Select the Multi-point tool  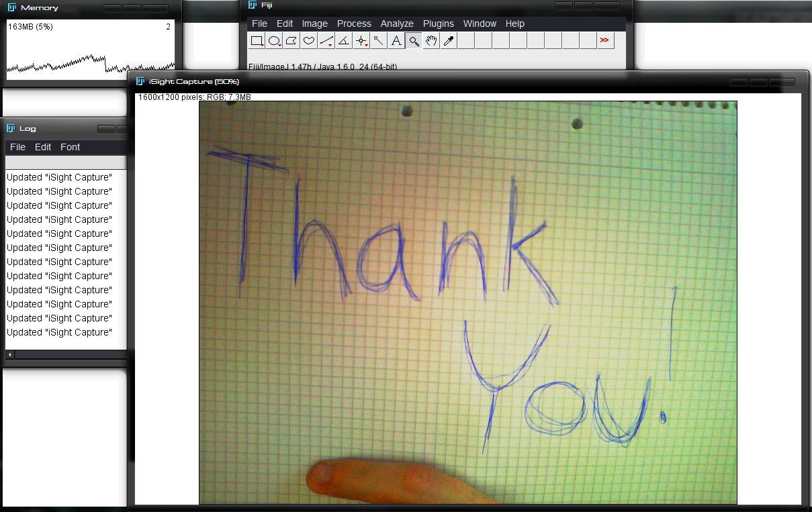pos(361,41)
